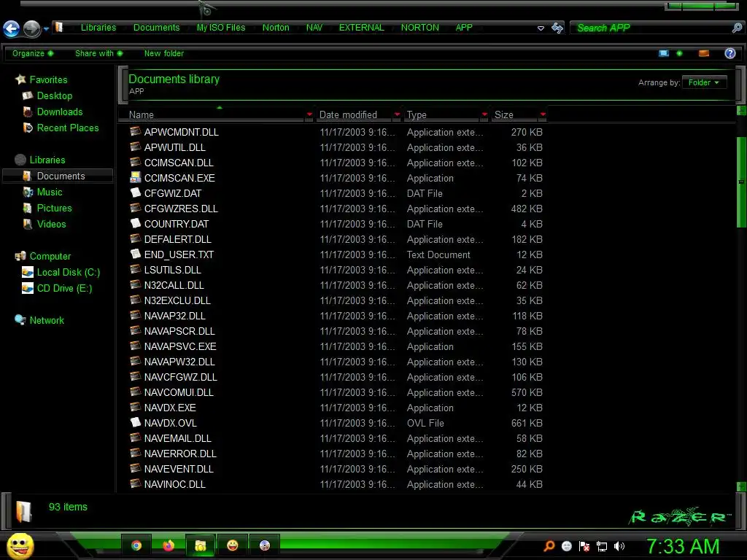The image size is (747, 560).
Task: Select file name NAVCOMUI.DLL
Action: 179,392
